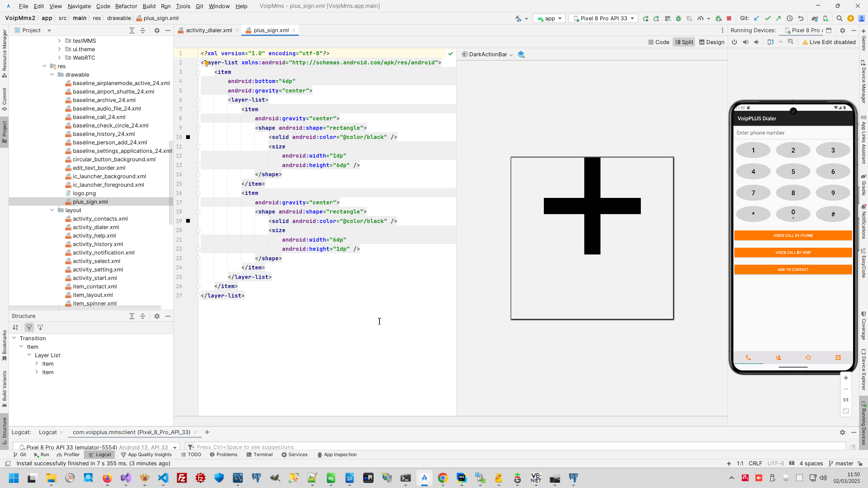868x488 pixels.
Task: Switch editor to Code view mode
Action: point(658,42)
